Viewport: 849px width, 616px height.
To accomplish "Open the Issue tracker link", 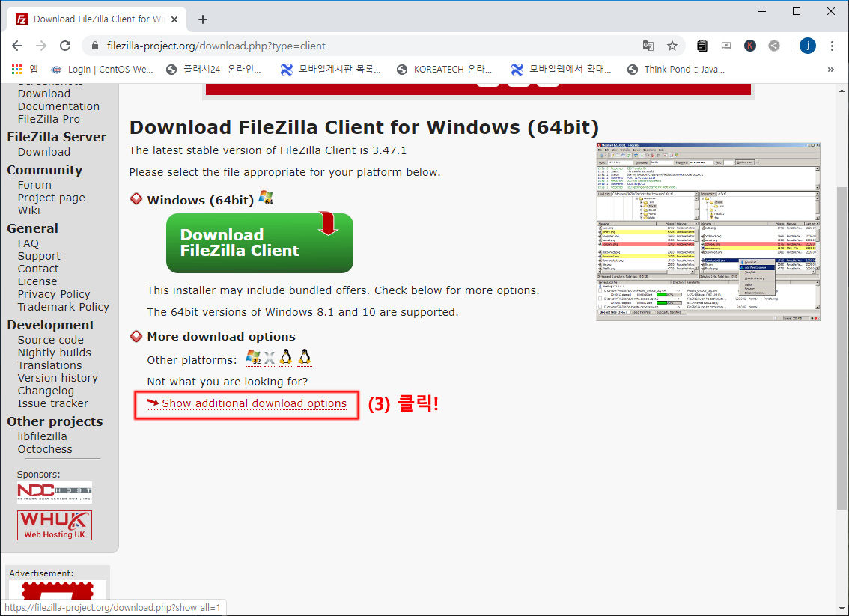I will click(x=53, y=403).
